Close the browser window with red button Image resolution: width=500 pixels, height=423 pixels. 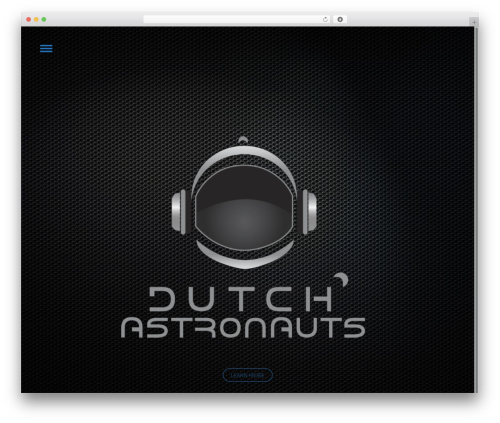[29, 19]
